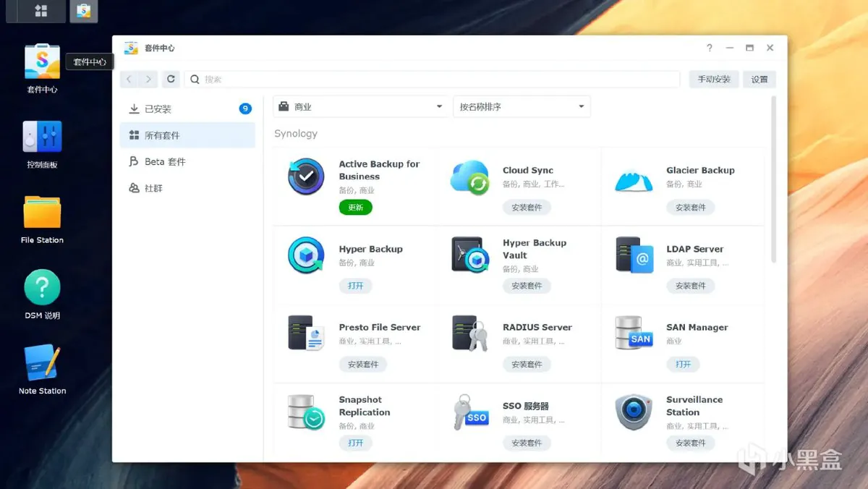
Task: Click the Surveillance Station package icon
Action: pyautogui.click(x=634, y=412)
